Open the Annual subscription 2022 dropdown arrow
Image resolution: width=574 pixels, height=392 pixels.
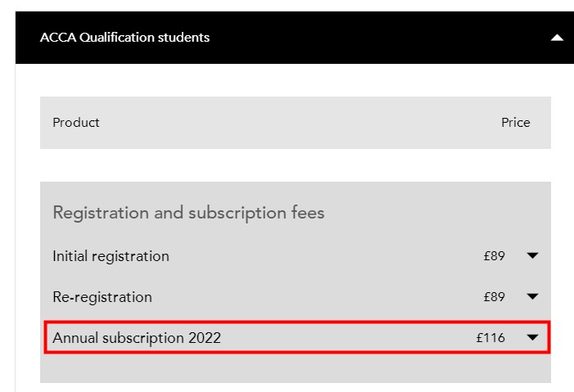point(532,337)
